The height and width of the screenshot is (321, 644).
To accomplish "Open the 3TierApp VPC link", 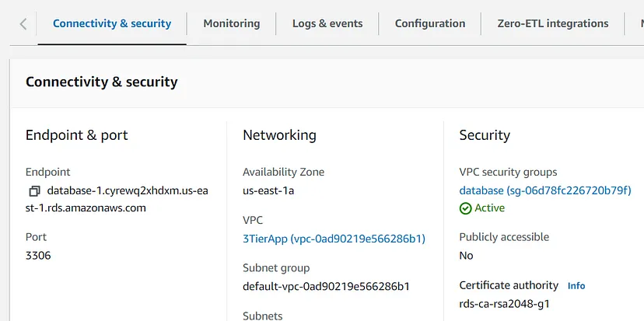I will coord(334,239).
